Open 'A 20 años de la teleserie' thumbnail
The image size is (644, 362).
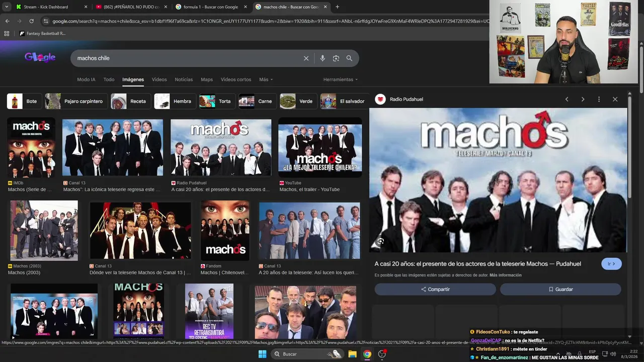[309, 231]
